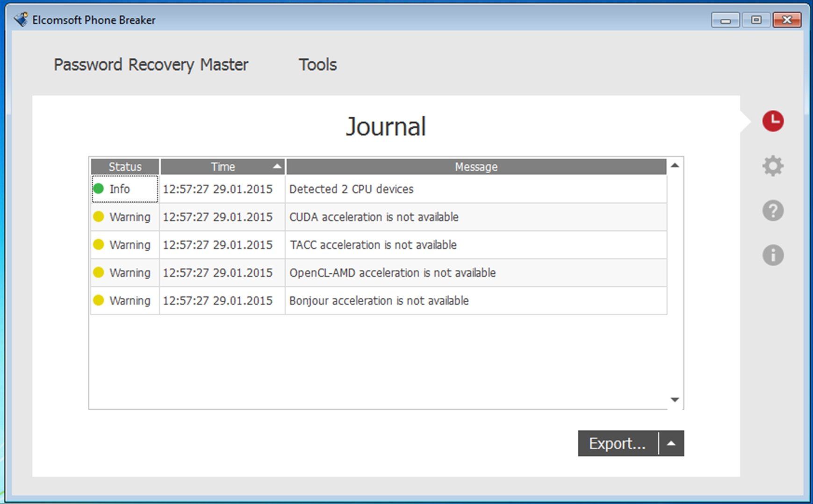
Task: Sort journal by the Message column header
Action: click(476, 167)
